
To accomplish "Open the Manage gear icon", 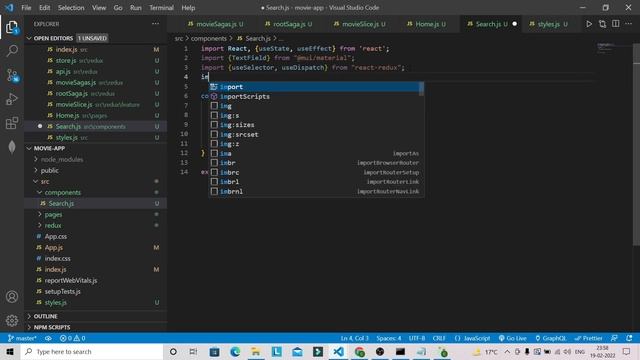I will click(12, 320).
